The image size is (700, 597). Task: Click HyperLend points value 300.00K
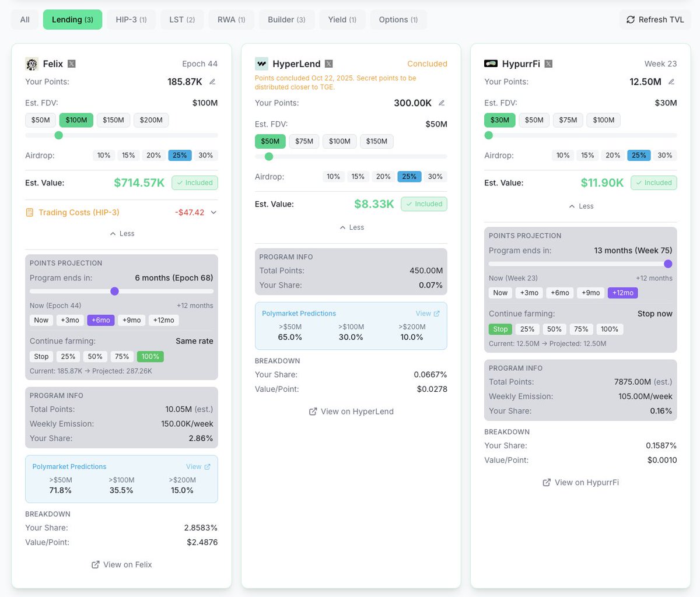(413, 103)
